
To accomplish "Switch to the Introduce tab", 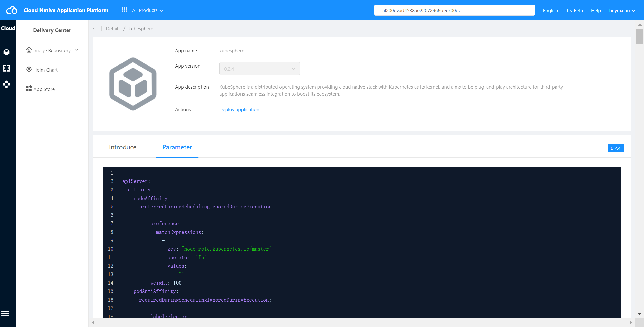I will 123,147.
